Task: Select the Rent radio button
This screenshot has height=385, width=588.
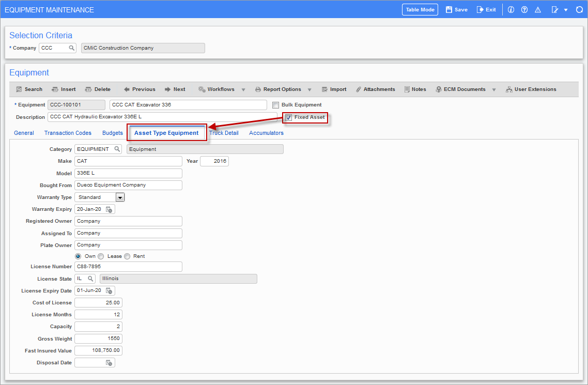Action: 127,256
